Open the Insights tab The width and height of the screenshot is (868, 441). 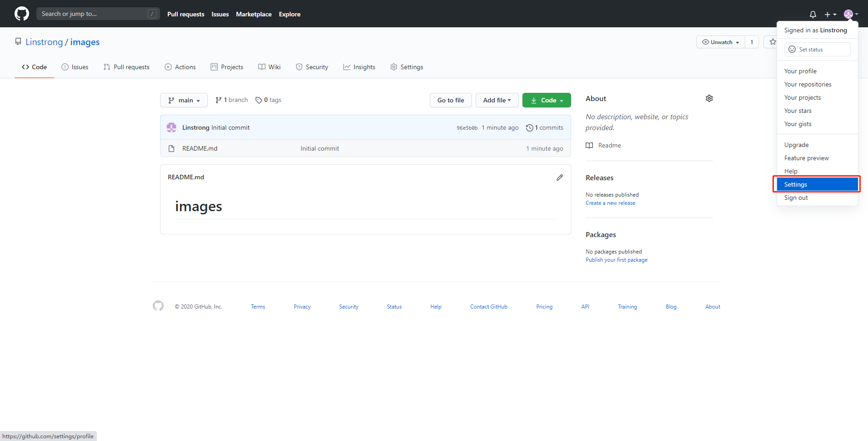click(359, 67)
